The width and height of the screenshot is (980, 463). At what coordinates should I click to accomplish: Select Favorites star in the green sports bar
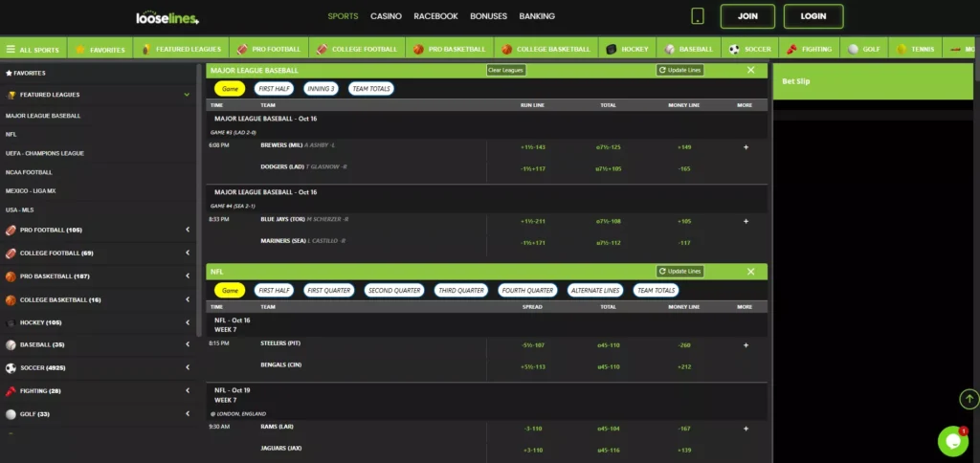point(100,50)
